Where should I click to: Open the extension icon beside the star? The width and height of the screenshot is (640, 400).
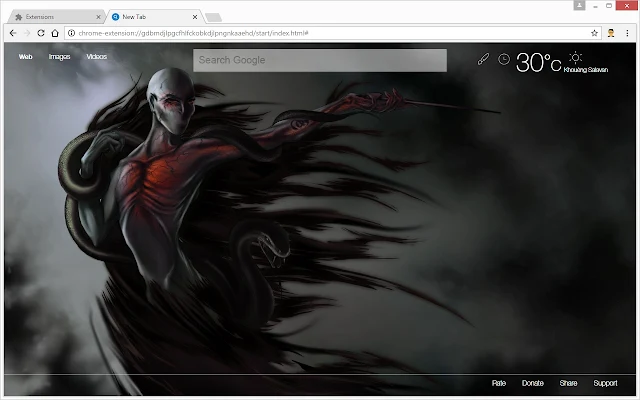(611, 33)
